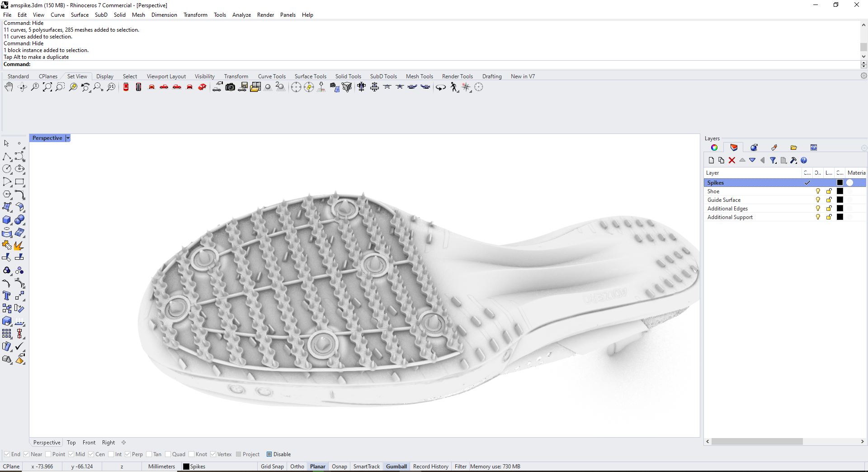
Task: Click the layer filter funnel icon
Action: click(x=773, y=160)
